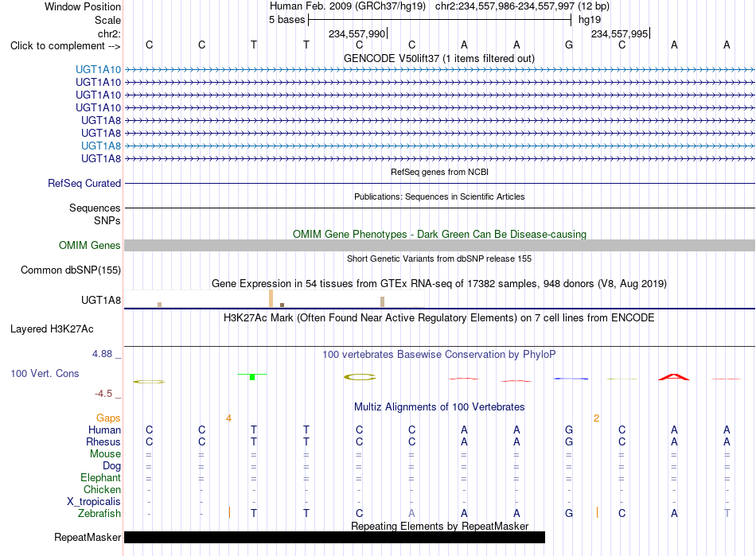Open the Layered H3K27Ac track label
756x556 pixels.
pos(52,329)
